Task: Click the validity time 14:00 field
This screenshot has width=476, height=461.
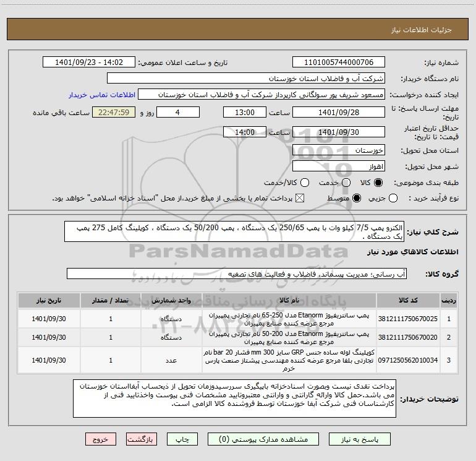Action: [245, 132]
